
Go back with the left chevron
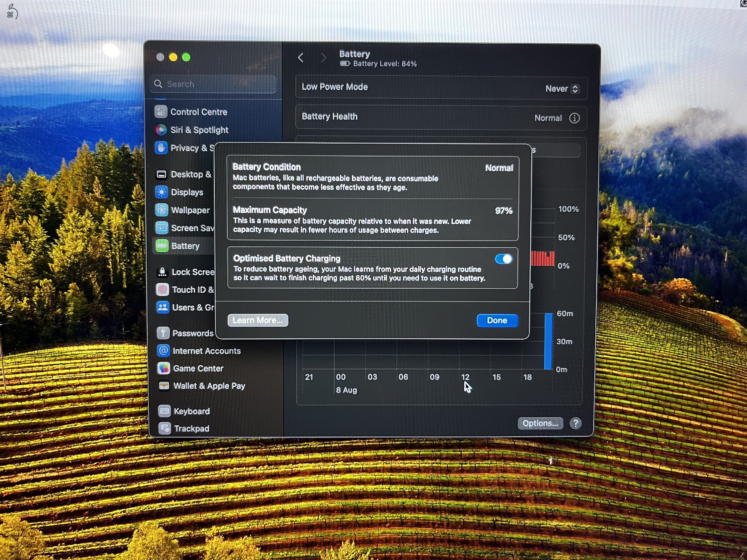pos(301,58)
